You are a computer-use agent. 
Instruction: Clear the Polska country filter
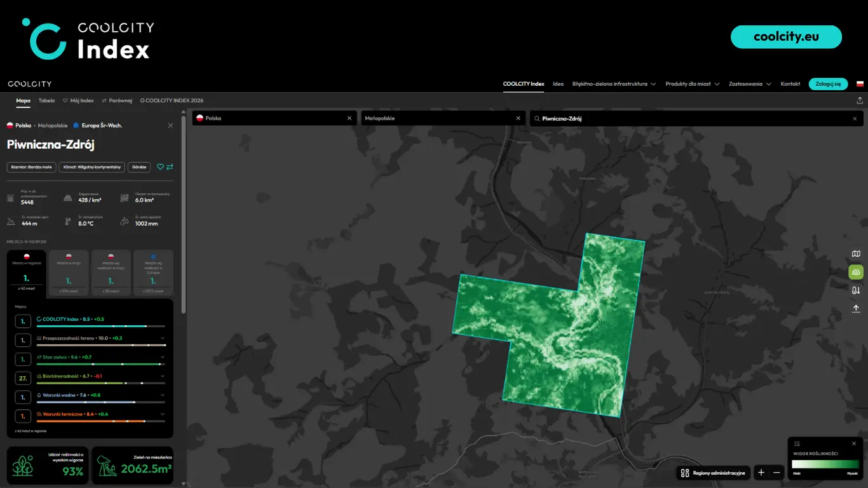pos(349,118)
